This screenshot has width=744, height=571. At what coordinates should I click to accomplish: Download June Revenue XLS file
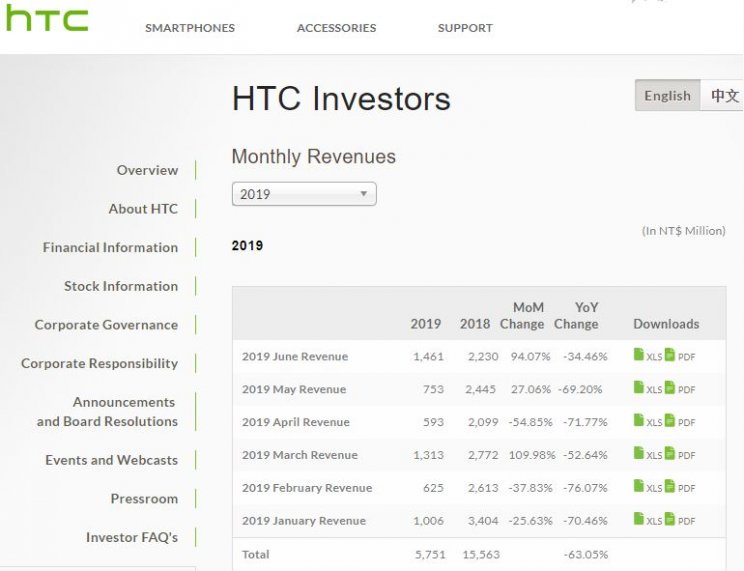pyautogui.click(x=648, y=356)
